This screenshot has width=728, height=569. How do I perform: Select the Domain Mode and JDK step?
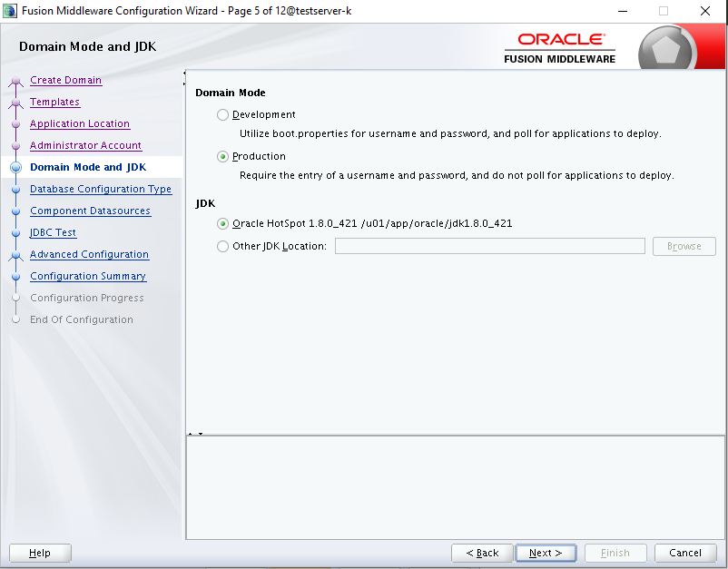88,167
